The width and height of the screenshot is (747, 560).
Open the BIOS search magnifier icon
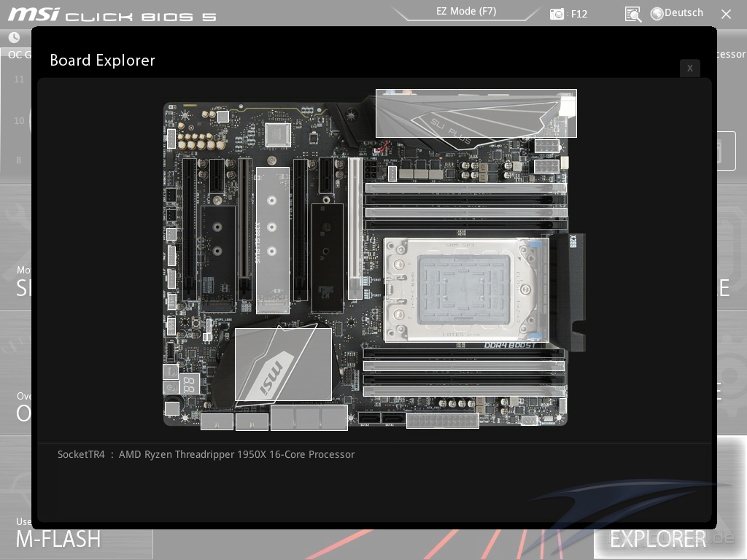[632, 14]
